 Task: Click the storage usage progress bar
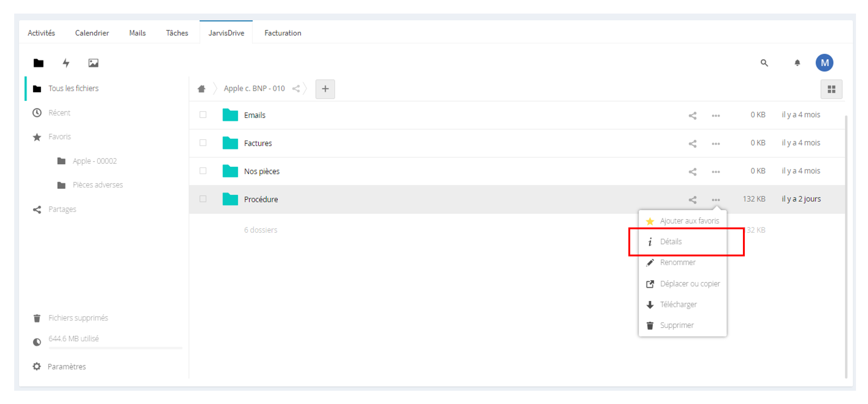click(x=116, y=348)
